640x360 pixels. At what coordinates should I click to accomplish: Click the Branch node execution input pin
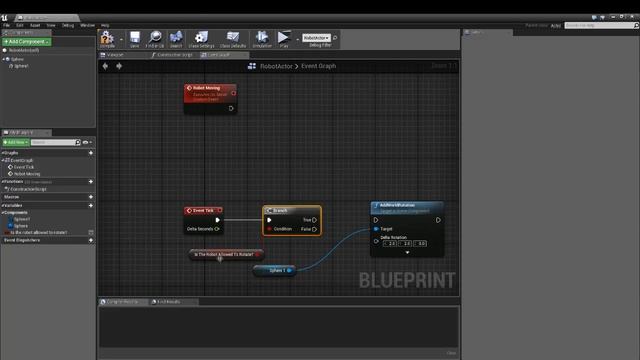[x=269, y=220]
